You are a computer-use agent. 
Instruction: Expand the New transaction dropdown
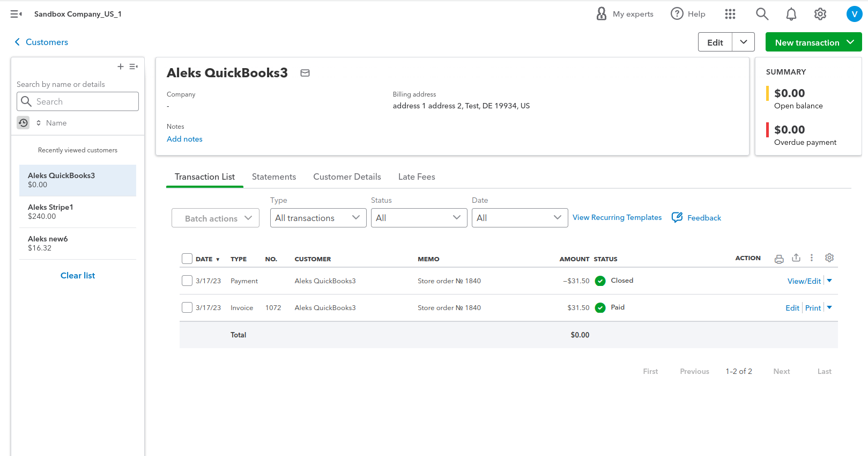tap(851, 42)
